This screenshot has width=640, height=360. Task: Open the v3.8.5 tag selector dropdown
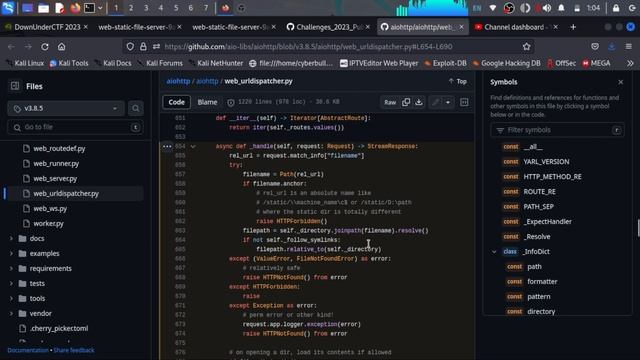pyautogui.click(x=66, y=108)
